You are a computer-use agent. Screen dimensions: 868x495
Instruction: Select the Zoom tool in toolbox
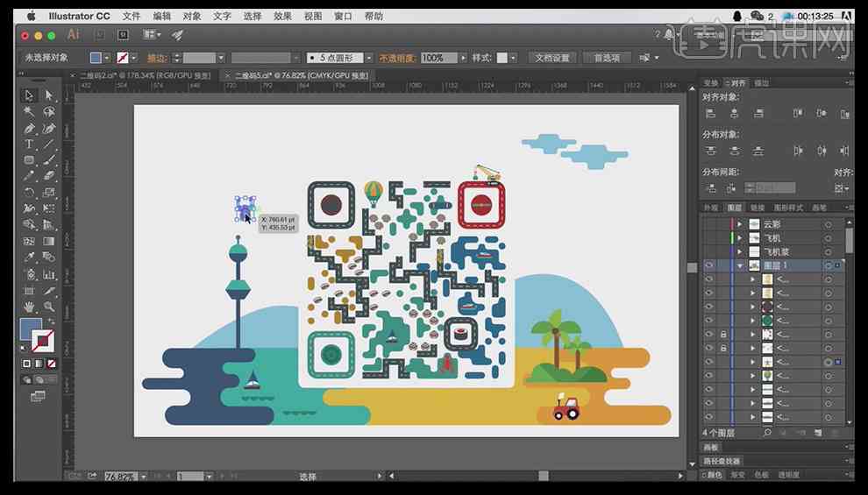point(49,307)
